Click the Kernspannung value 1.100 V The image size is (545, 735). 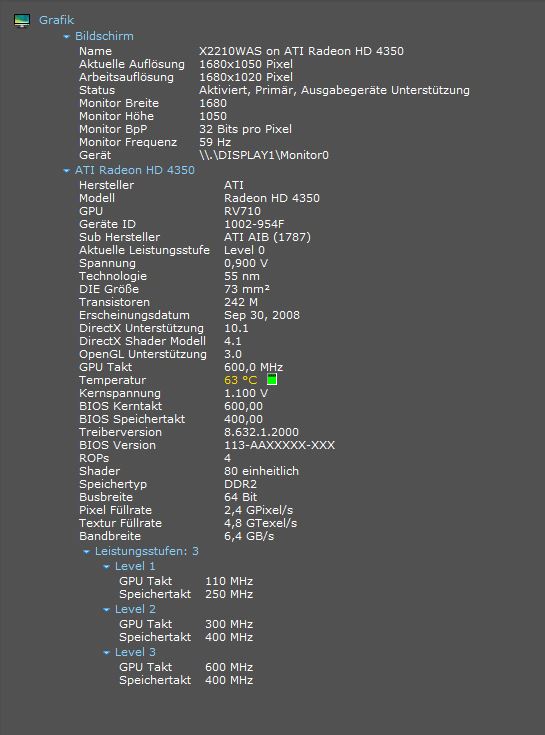coord(246,393)
